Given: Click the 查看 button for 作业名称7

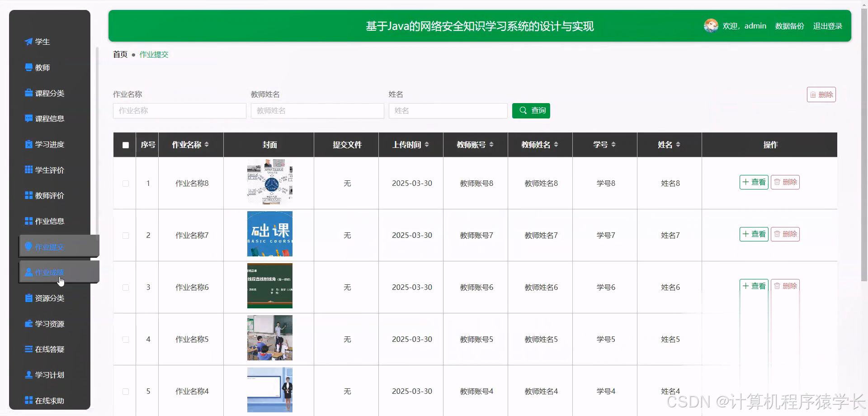Looking at the screenshot, I should [x=753, y=234].
